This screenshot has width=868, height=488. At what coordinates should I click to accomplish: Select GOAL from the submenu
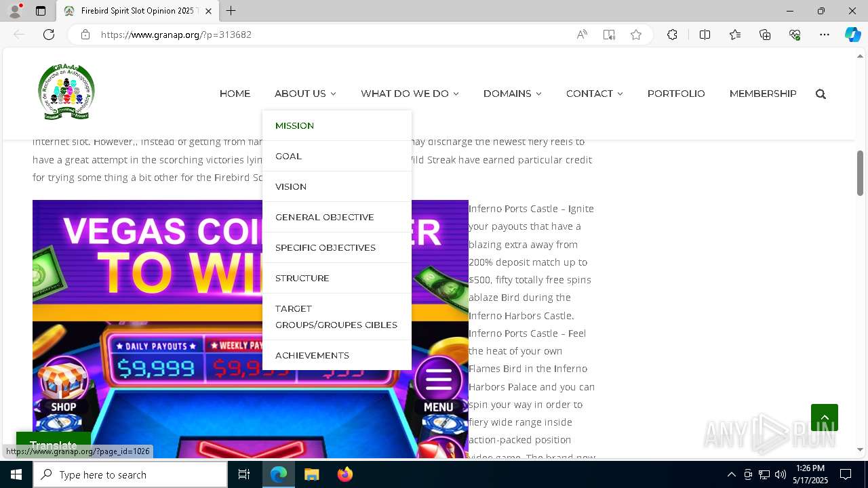point(337,156)
